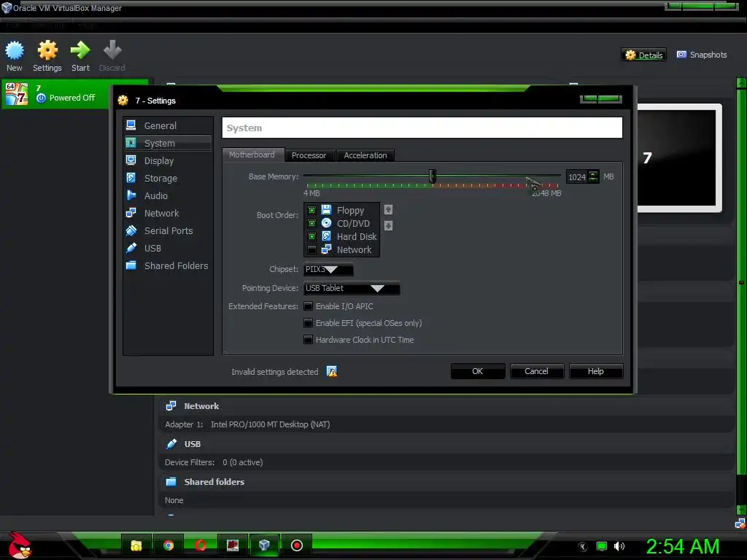Click the Discard toolbar icon

[112, 50]
